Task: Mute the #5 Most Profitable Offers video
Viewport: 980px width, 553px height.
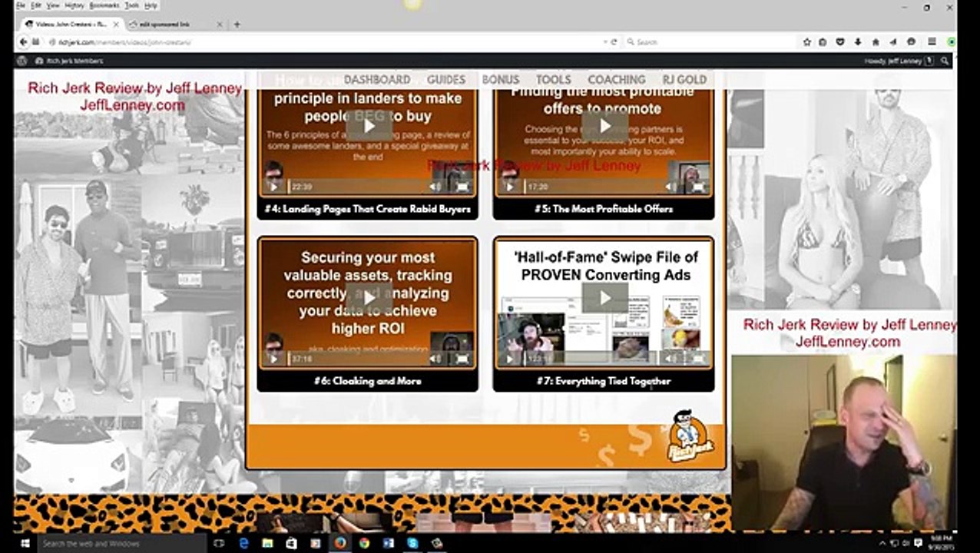Action: pyautogui.click(x=671, y=187)
